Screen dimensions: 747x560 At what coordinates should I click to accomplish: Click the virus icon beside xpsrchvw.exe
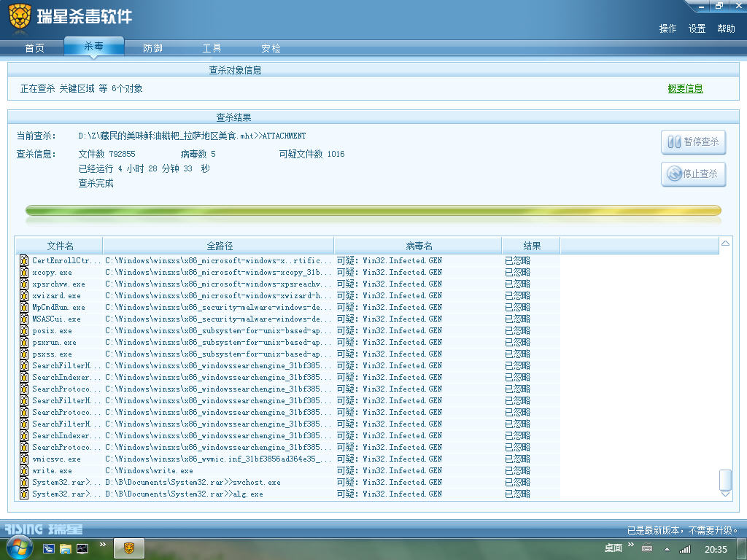pos(24,284)
